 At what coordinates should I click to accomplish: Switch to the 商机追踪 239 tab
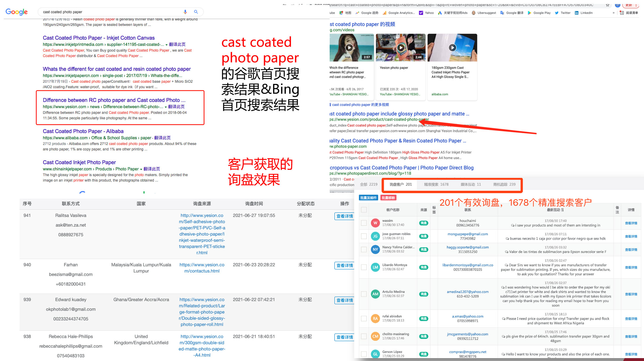[x=504, y=184]
